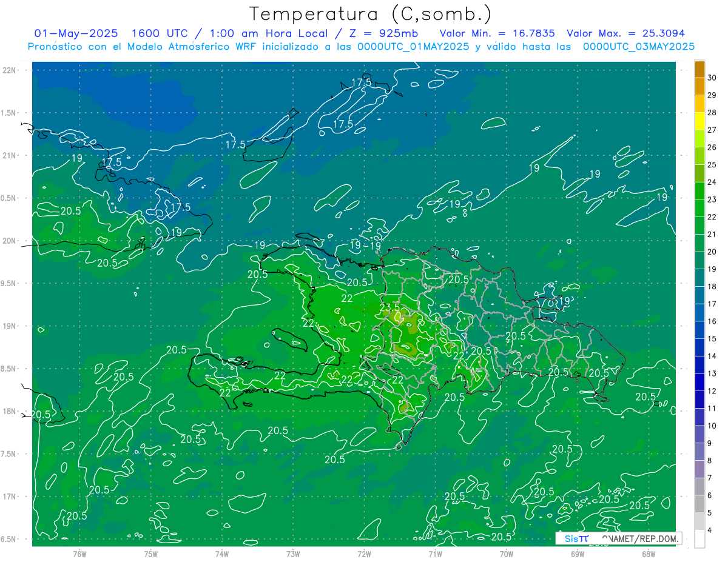Click the "19N" latitude axis label
The height and width of the screenshot is (562, 728).
(x=10, y=326)
